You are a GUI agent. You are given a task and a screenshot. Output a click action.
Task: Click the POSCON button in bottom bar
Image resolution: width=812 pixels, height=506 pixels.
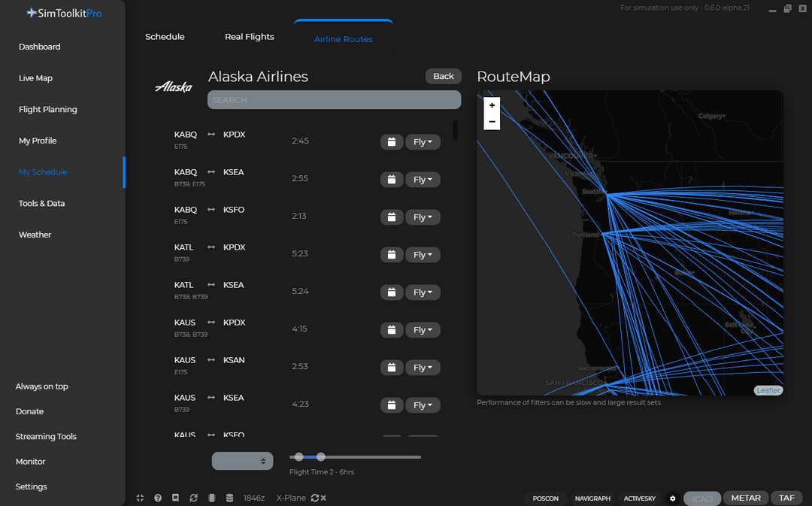545,498
